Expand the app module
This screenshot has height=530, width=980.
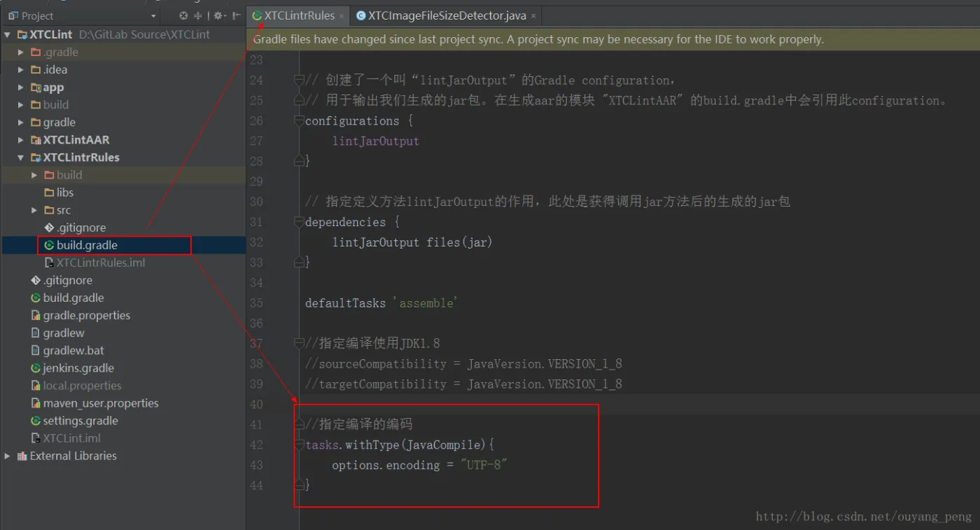tap(21, 88)
